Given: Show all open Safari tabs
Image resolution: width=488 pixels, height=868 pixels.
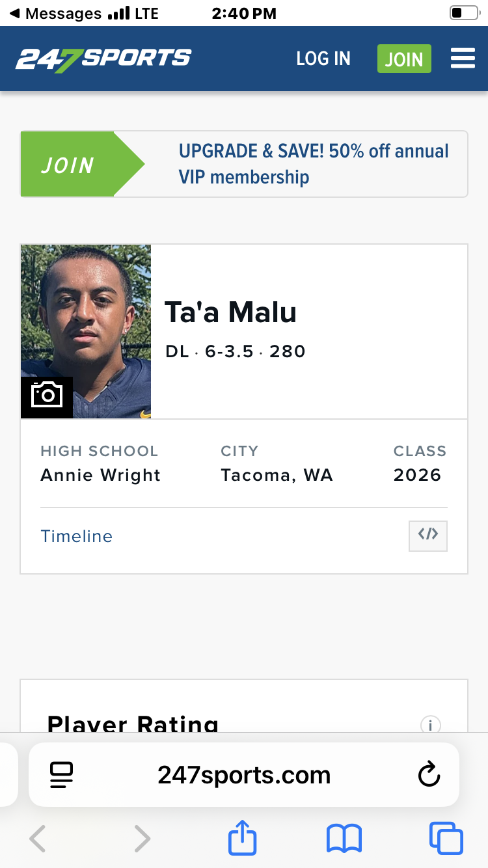Looking at the screenshot, I should [446, 838].
